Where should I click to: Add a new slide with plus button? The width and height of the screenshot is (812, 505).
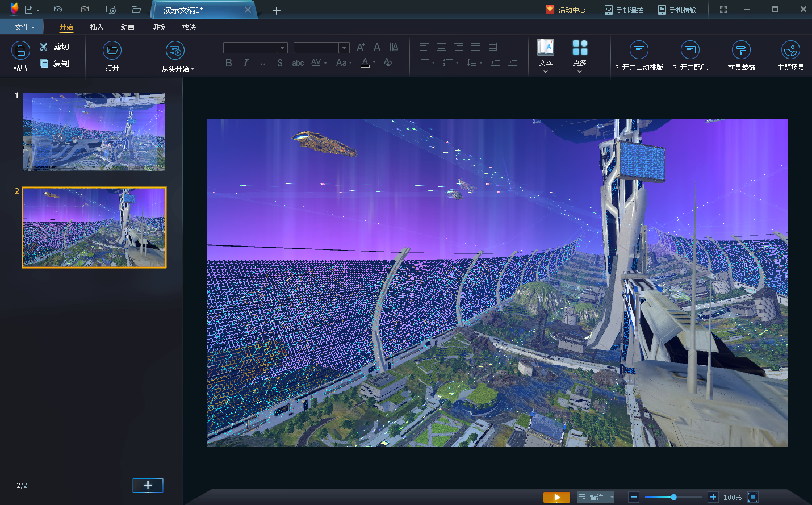tap(148, 485)
